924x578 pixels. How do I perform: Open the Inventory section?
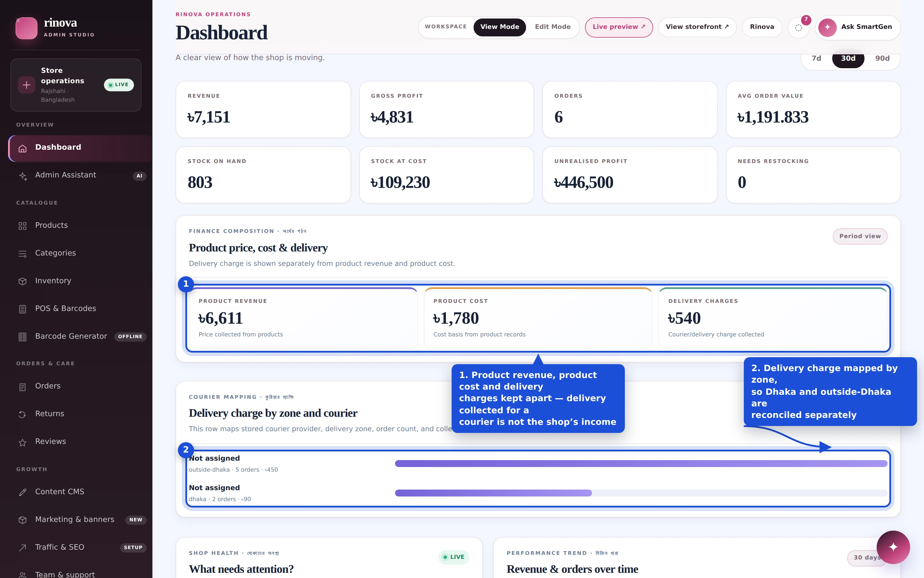(80, 281)
